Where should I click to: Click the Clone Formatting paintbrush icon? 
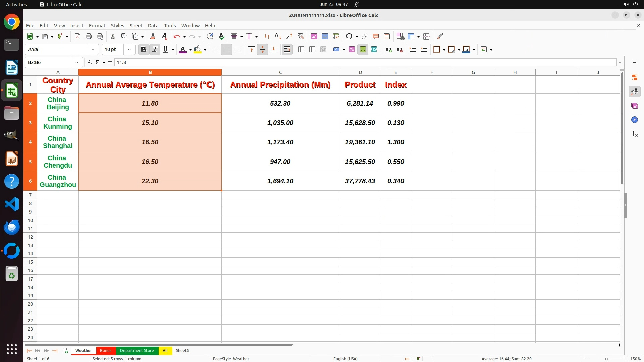(x=153, y=36)
